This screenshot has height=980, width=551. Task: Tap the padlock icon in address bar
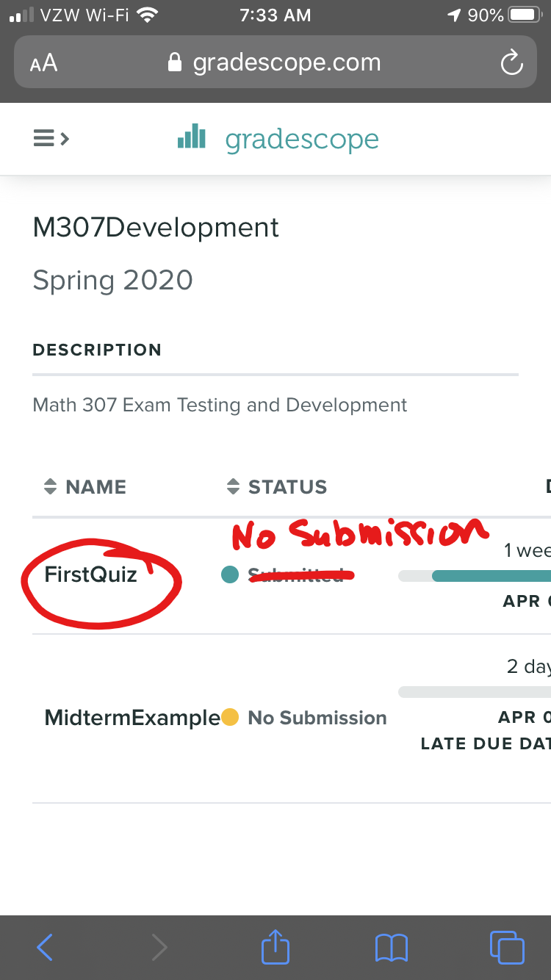(175, 63)
